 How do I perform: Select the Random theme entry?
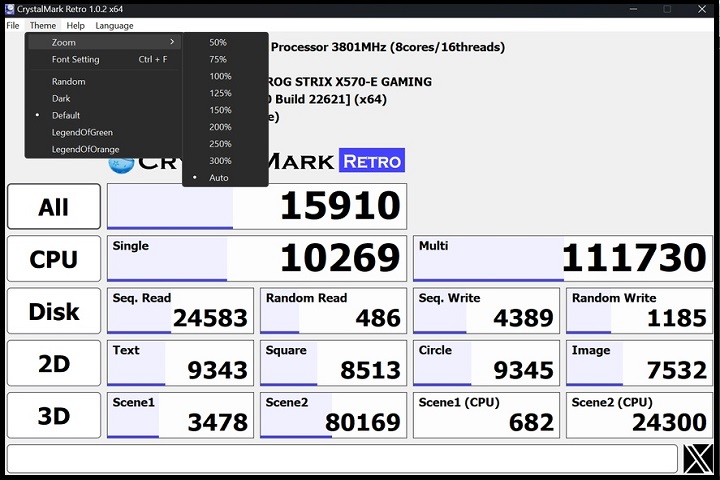68,82
